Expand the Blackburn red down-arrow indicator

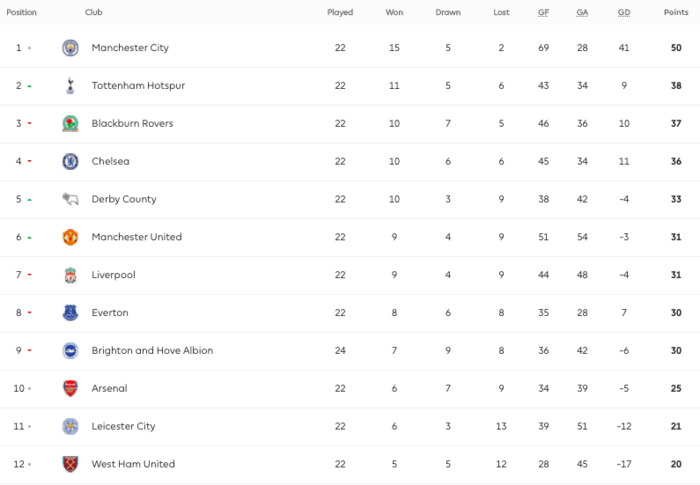coord(29,123)
